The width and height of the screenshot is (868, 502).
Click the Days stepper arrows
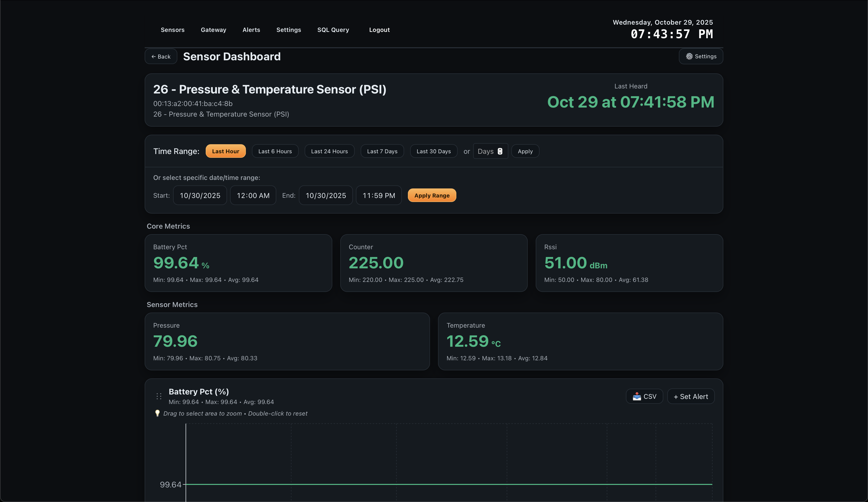500,151
